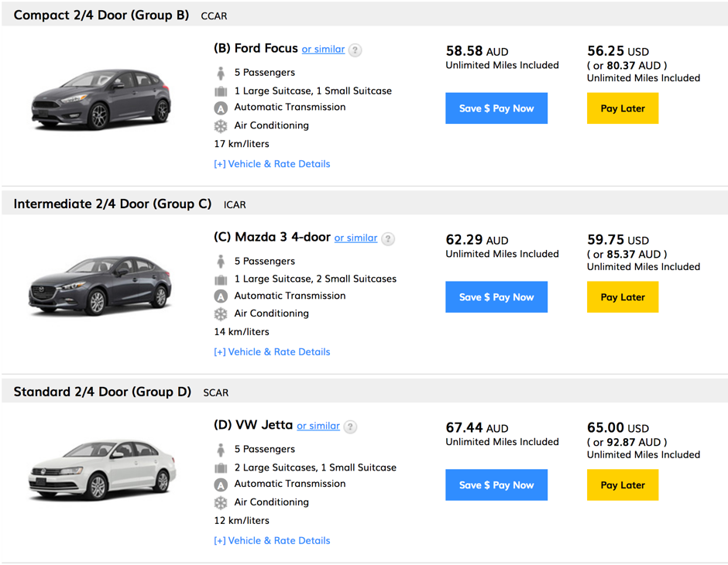
Task: Choose Pay Later for Mazda 3 4-door
Action: (622, 297)
